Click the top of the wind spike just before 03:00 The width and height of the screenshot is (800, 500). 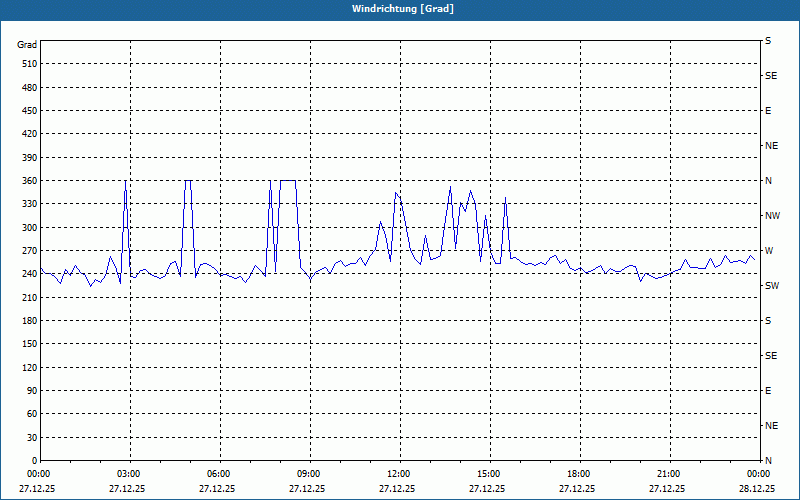[125, 182]
